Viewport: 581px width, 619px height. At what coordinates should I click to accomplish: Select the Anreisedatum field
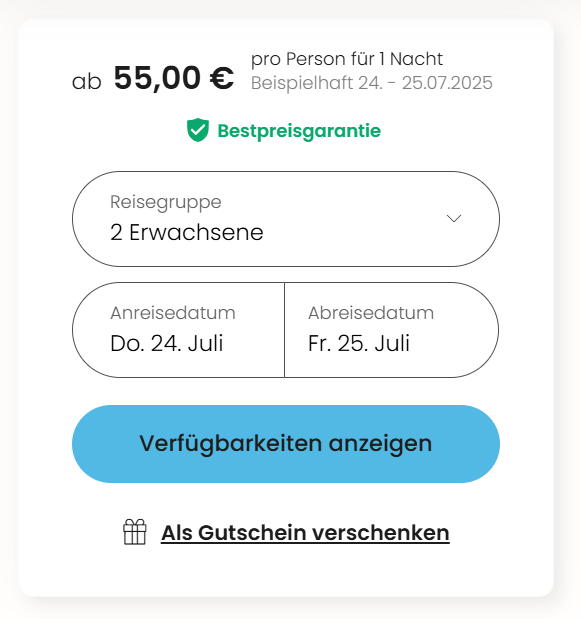178,330
